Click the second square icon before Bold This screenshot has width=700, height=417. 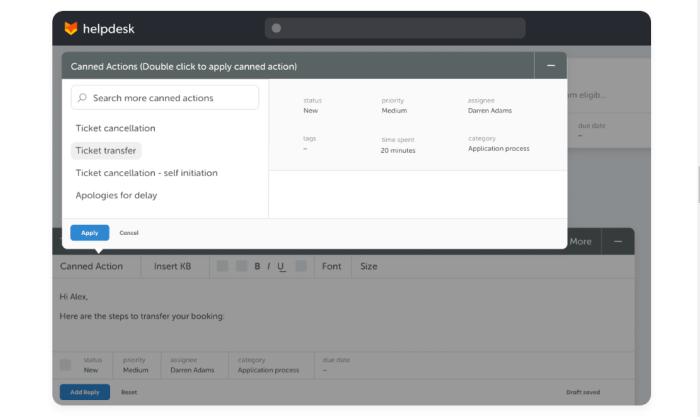242,266
